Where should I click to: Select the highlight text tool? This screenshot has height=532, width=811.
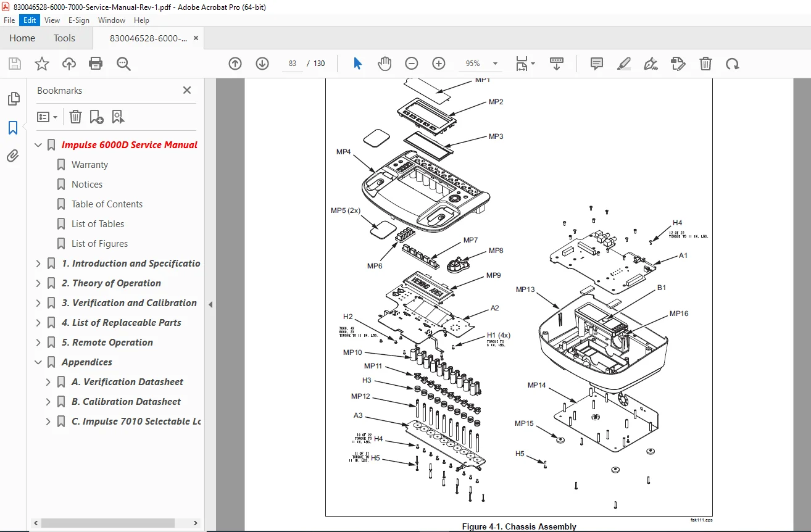[624, 64]
